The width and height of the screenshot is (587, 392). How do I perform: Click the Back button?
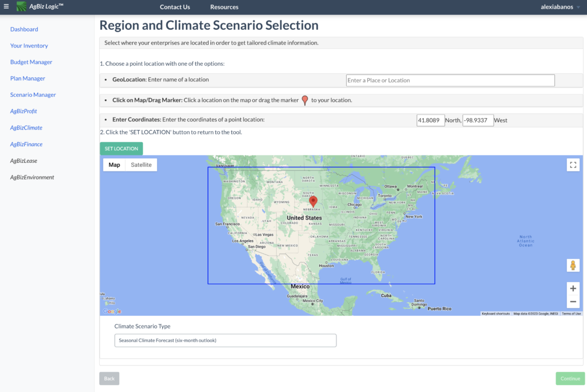(x=109, y=378)
